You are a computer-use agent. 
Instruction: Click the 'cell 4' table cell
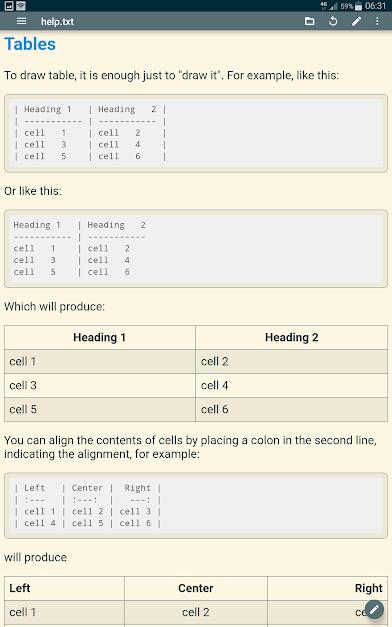[292, 385]
